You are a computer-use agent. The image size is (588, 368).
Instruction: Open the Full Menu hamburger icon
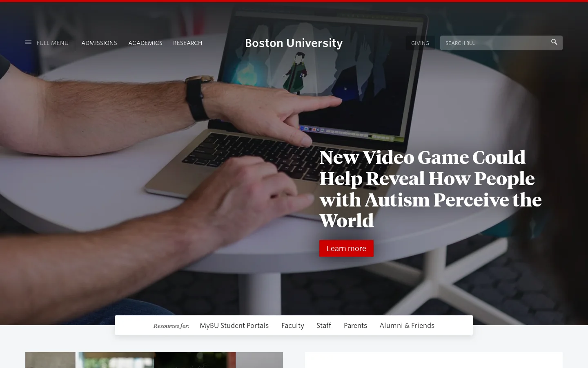(28, 43)
